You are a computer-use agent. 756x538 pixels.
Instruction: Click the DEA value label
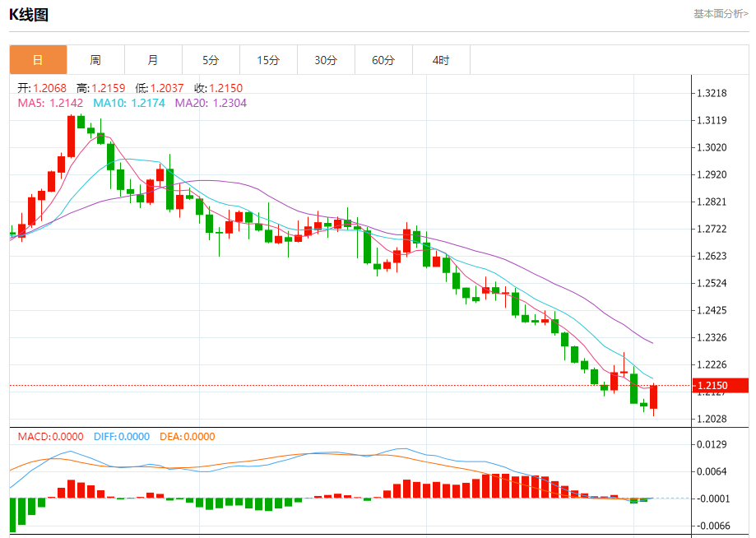(187, 436)
